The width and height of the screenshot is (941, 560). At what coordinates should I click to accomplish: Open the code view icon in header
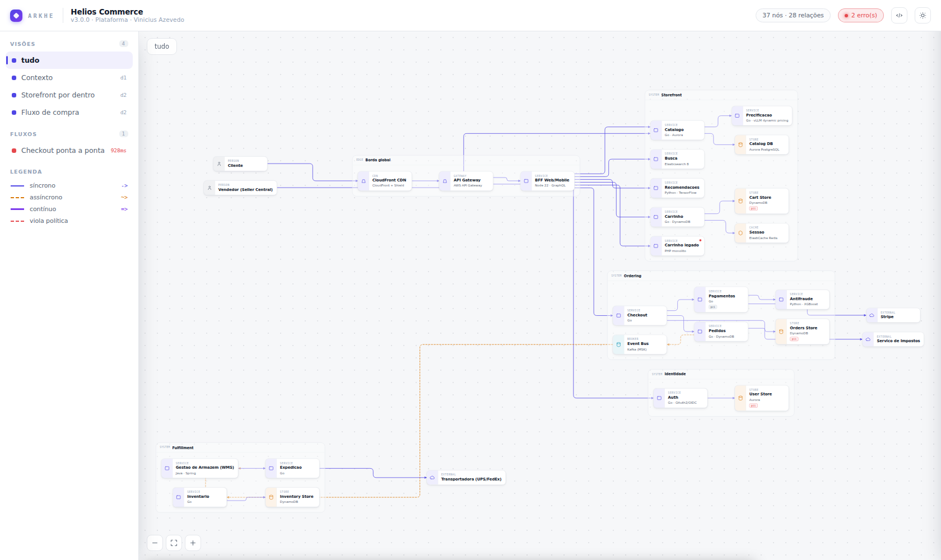(899, 16)
